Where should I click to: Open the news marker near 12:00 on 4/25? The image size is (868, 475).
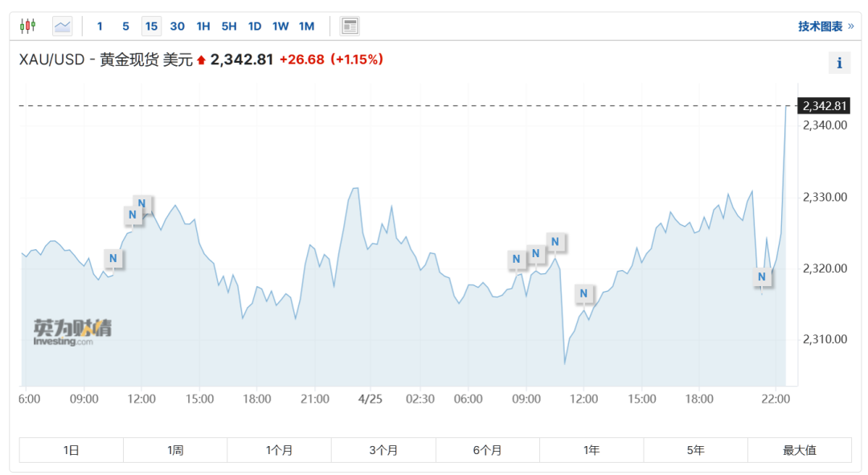tap(583, 293)
